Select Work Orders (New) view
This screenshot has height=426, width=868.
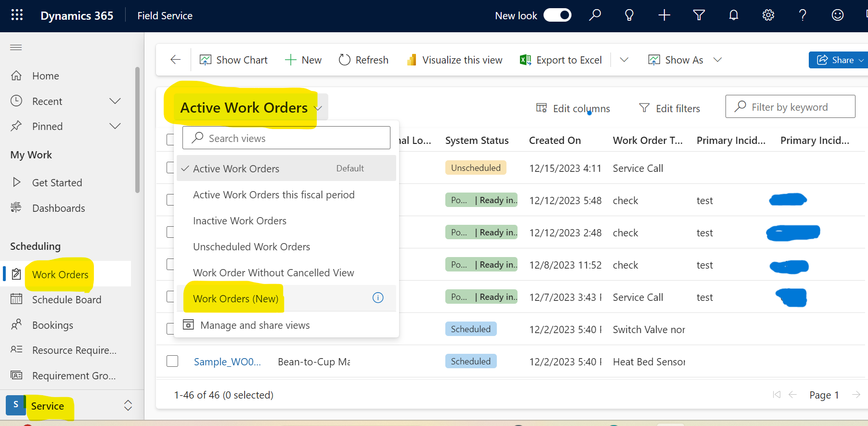286,298
